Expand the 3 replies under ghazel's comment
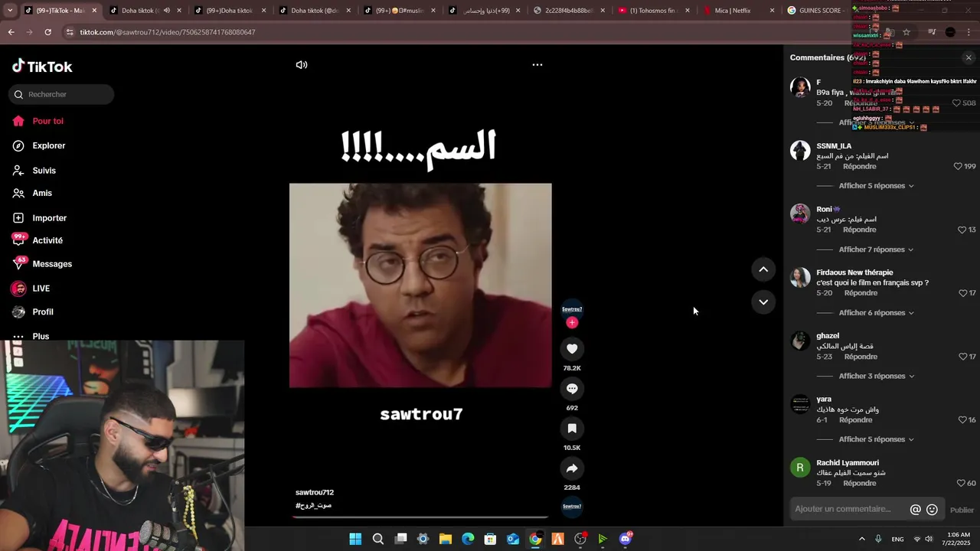Image resolution: width=980 pixels, height=551 pixels. click(876, 377)
